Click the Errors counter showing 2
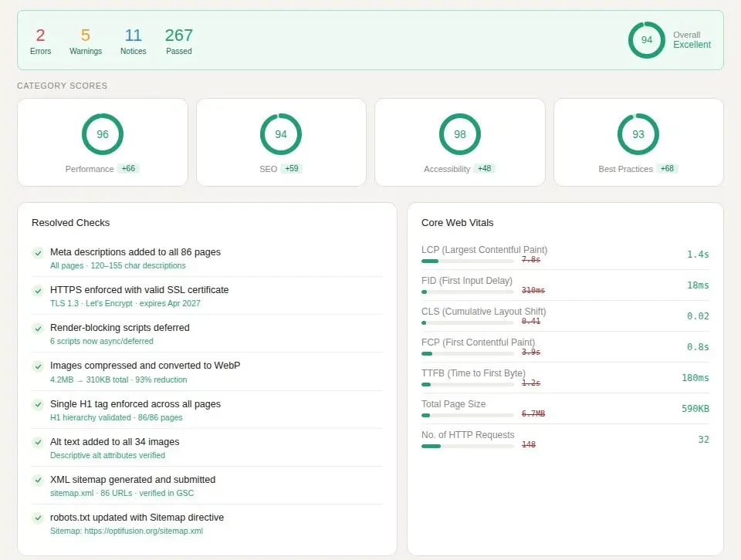This screenshot has height=560, width=741. [40, 40]
